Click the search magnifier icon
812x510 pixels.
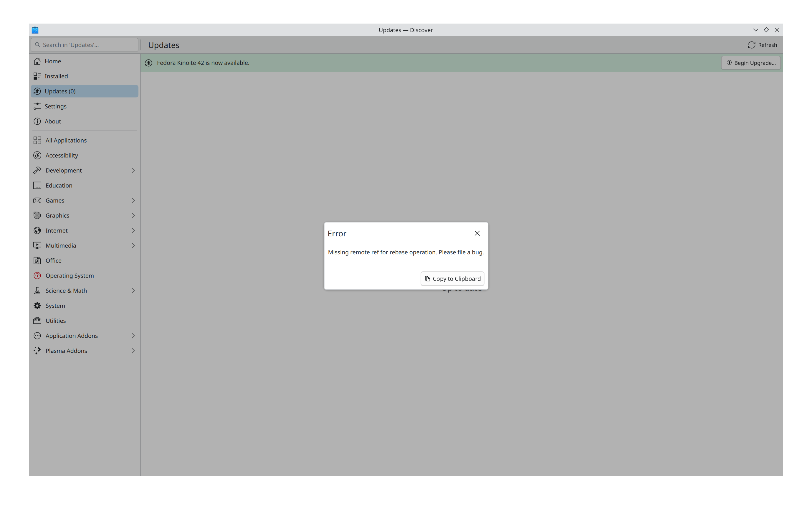click(37, 45)
